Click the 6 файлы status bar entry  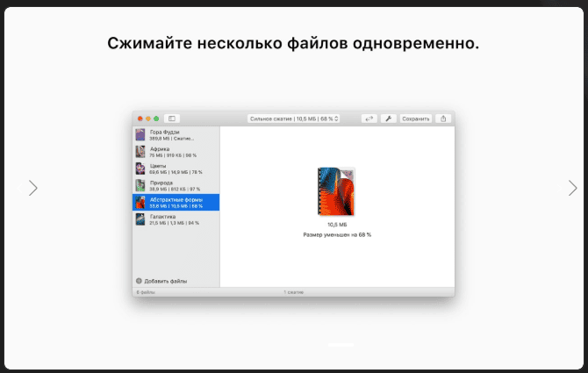[x=146, y=292]
